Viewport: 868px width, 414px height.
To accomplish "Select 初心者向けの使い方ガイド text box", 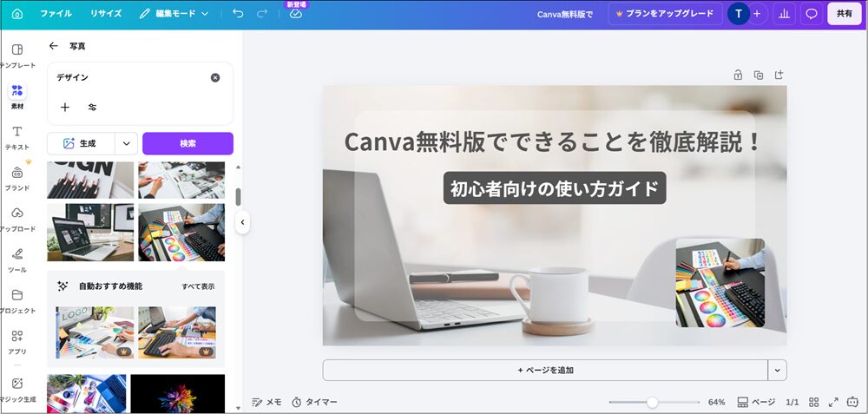I will click(x=555, y=188).
